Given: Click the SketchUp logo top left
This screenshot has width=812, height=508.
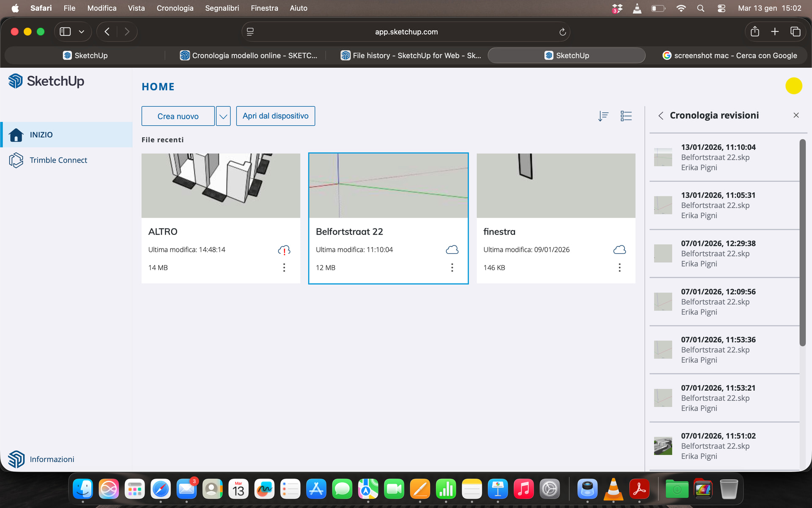Looking at the screenshot, I should click(46, 81).
